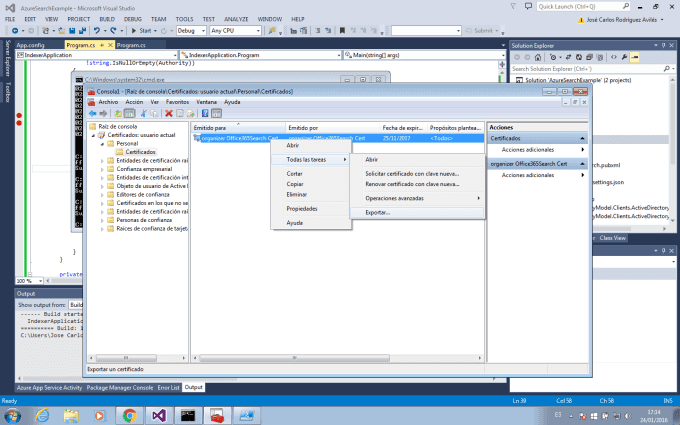Viewport: 680px width, 425px height.
Task: Click the Visual Studio taskbar icon
Action: click(159, 416)
